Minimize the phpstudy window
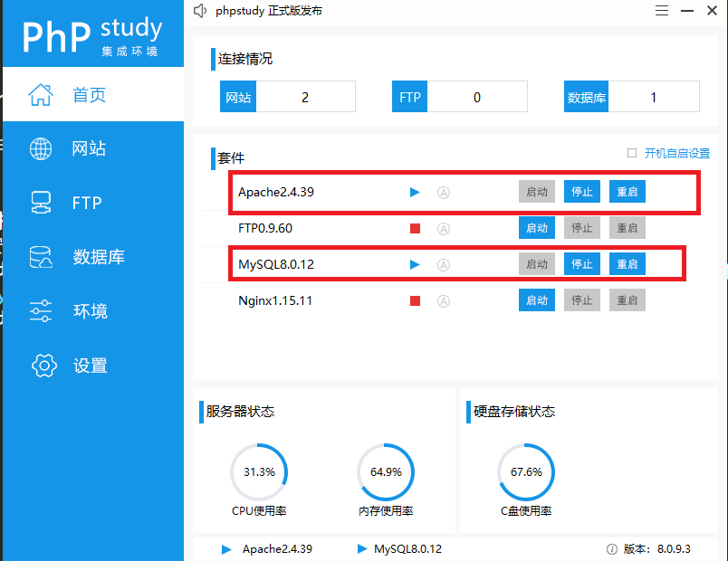The width and height of the screenshot is (728, 561). coord(687,11)
